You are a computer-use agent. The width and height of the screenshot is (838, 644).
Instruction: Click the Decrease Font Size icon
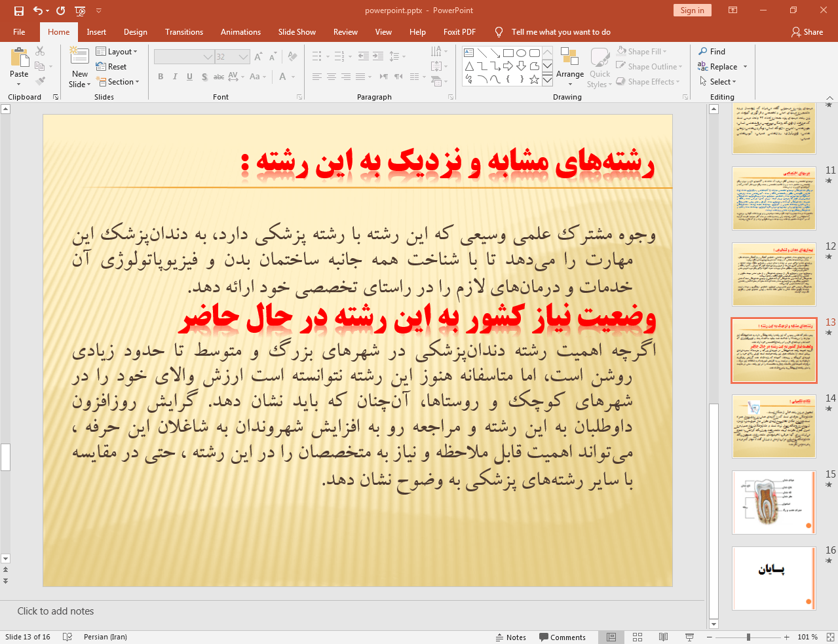point(273,57)
